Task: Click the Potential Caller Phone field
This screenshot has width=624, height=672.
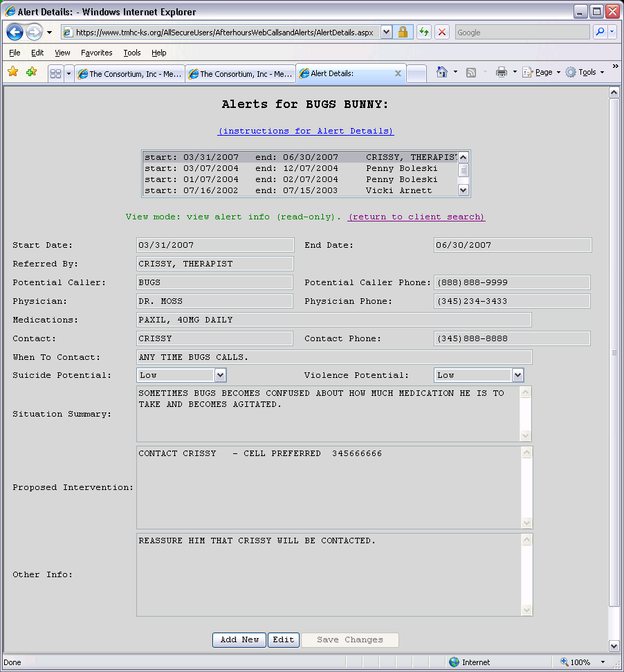Action: click(x=512, y=282)
